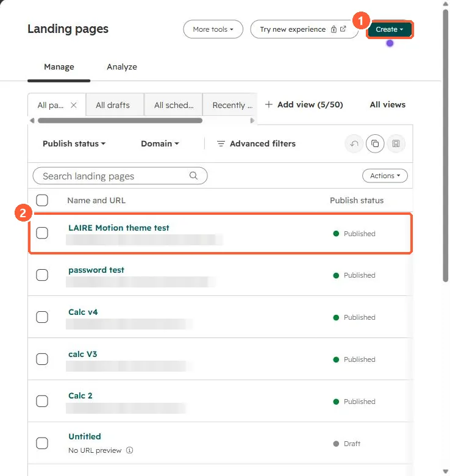This screenshot has height=476, width=450.
Task: Select the calc V3 row checkbox
Action: (42, 359)
